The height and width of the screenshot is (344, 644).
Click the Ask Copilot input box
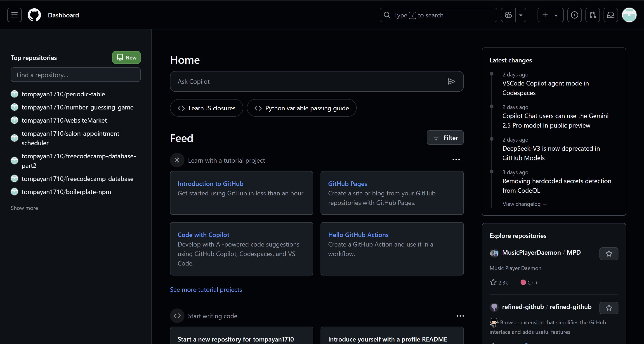tap(317, 81)
